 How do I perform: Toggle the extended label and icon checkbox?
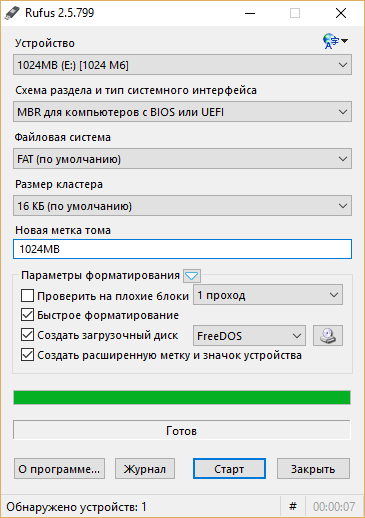coord(27,355)
